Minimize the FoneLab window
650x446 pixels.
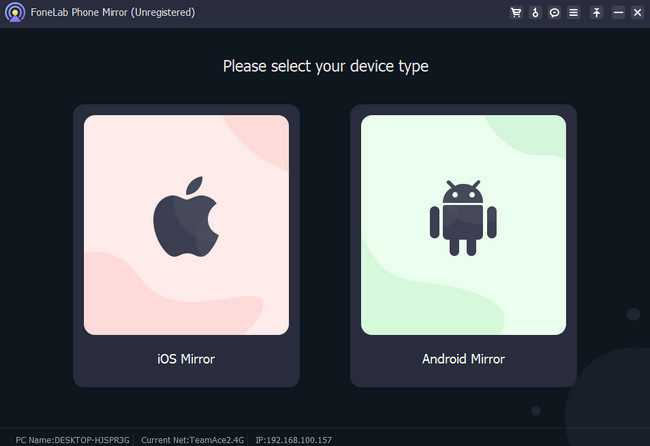(x=618, y=13)
